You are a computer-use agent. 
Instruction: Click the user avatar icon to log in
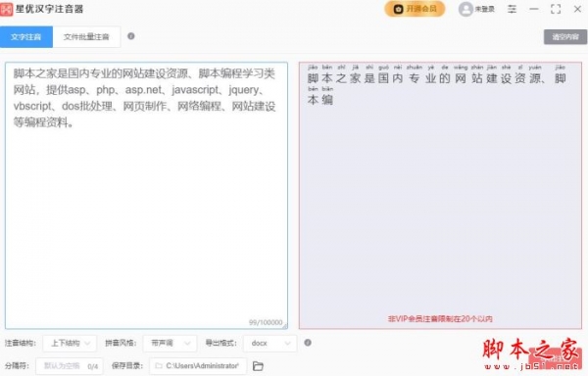pos(465,9)
